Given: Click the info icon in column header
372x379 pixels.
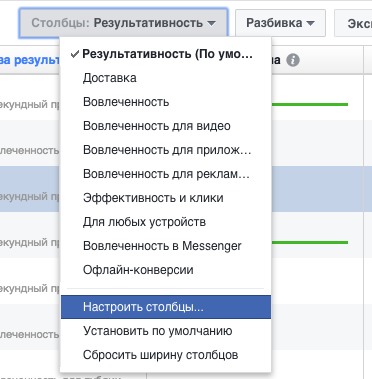Looking at the screenshot, I should coord(293,60).
